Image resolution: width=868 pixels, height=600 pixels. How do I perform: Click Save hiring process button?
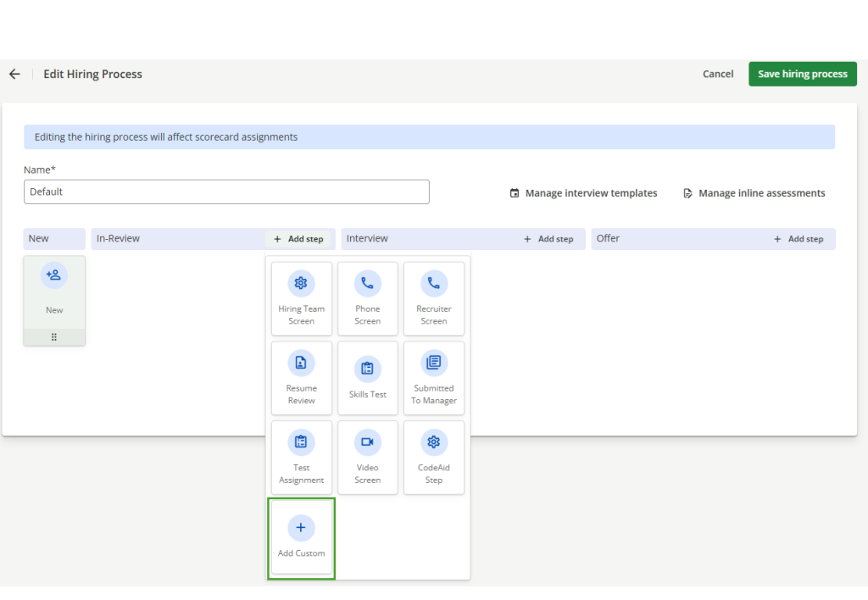pyautogui.click(x=802, y=74)
